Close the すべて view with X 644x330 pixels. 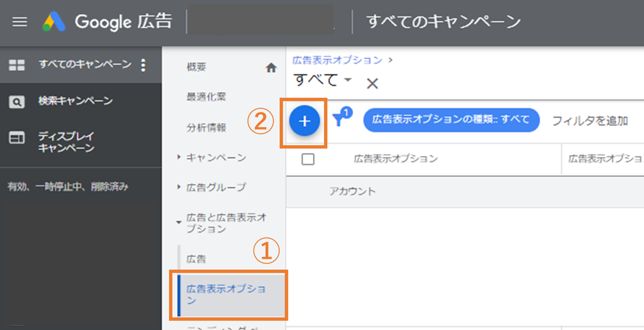click(372, 84)
